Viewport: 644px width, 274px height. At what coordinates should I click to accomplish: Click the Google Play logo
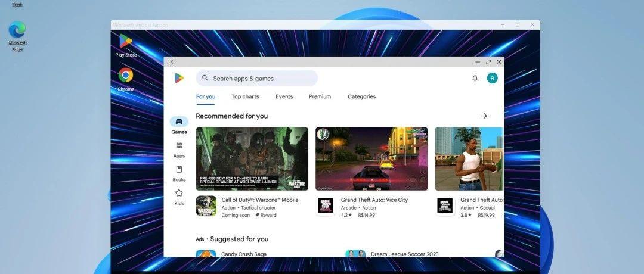point(179,78)
